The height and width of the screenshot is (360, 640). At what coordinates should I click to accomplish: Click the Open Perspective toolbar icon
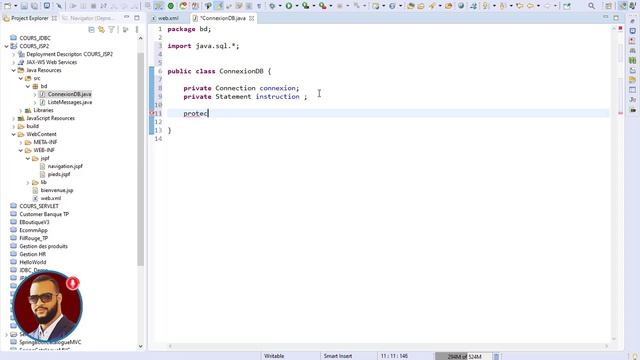(609, 6)
